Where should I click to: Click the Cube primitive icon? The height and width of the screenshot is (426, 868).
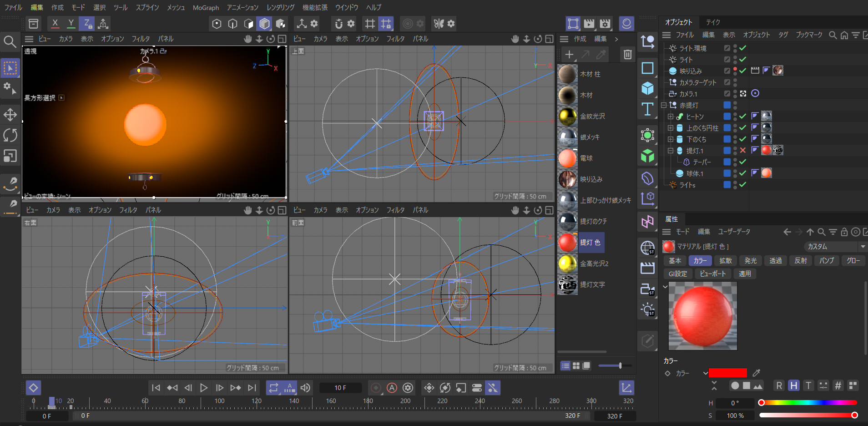(647, 88)
